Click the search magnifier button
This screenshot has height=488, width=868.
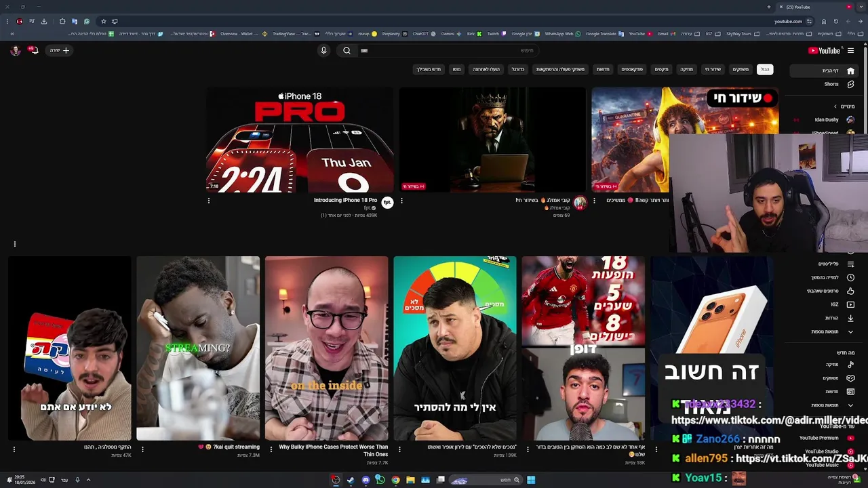[x=347, y=50]
